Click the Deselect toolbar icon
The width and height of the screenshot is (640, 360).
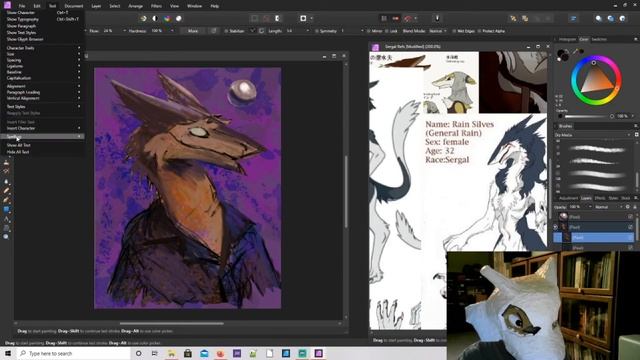[266, 18]
